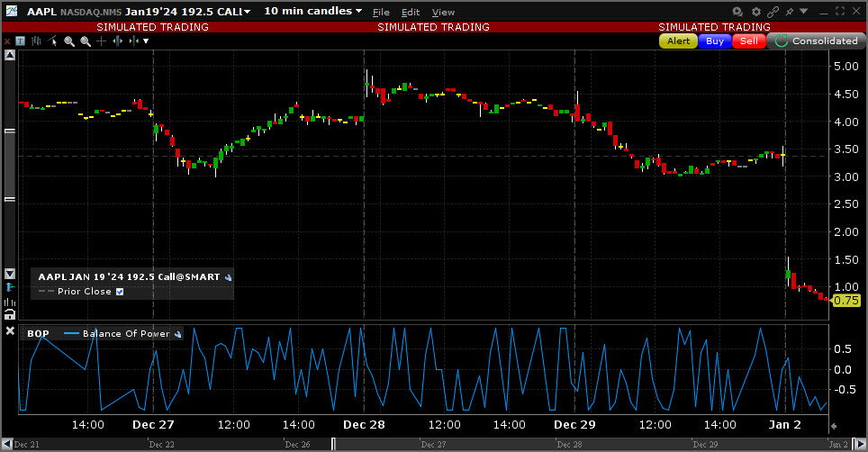Open the title bar triangle dropdown
The image size is (868, 452).
804,11
